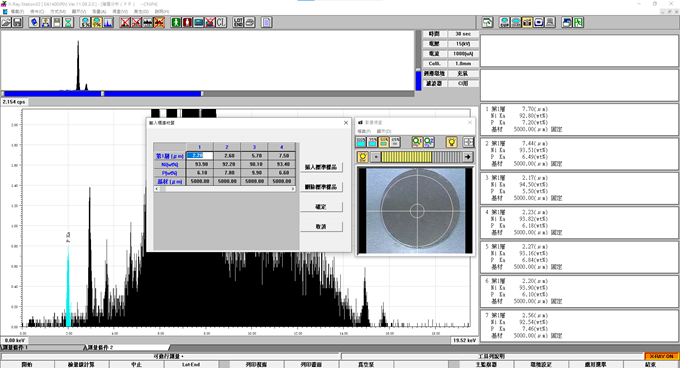The width and height of the screenshot is (680, 368).
Task: Select the 5.70 thickness cell in column 3
Action: (255, 156)
